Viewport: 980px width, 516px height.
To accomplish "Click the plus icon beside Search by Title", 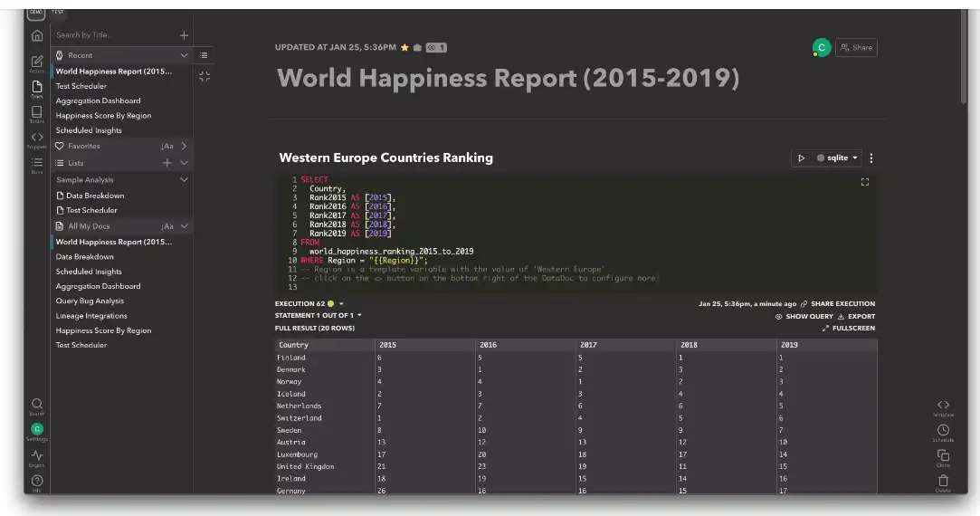I will [184, 35].
